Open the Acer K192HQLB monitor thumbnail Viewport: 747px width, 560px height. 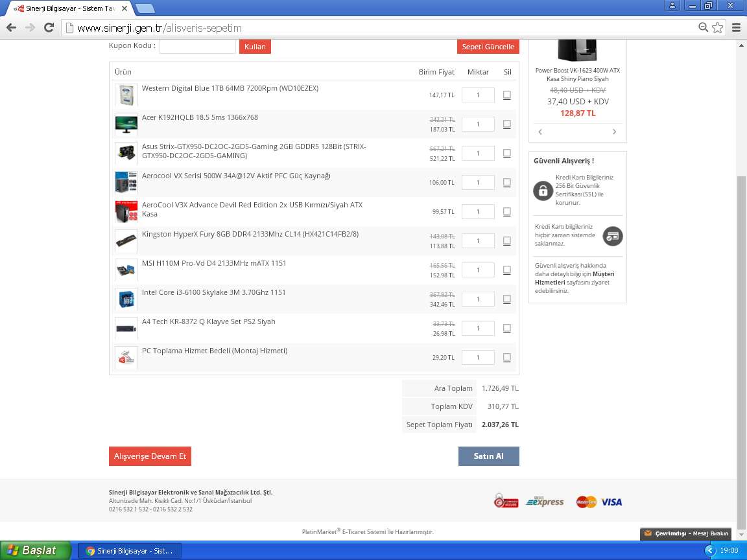126,124
